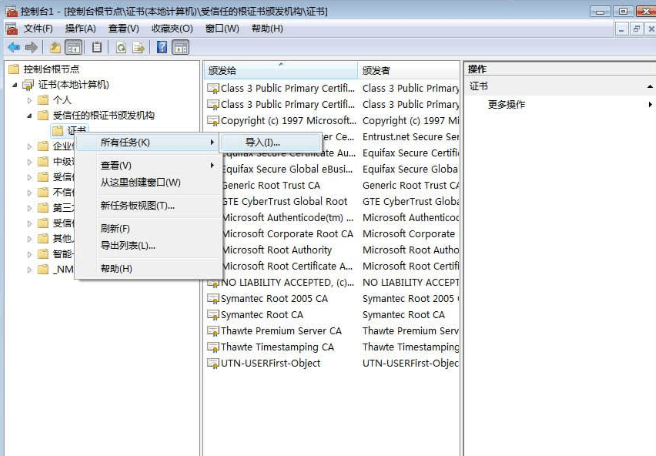Screen dimensions: 656x456
Task: Choose 刷新(F) from the context menu
Action: click(115, 229)
